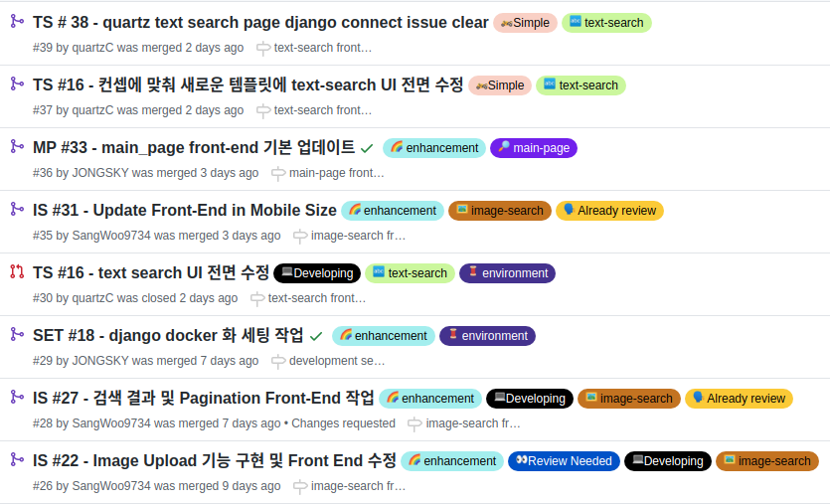Open text-search front… milestone on #30

click(317, 298)
